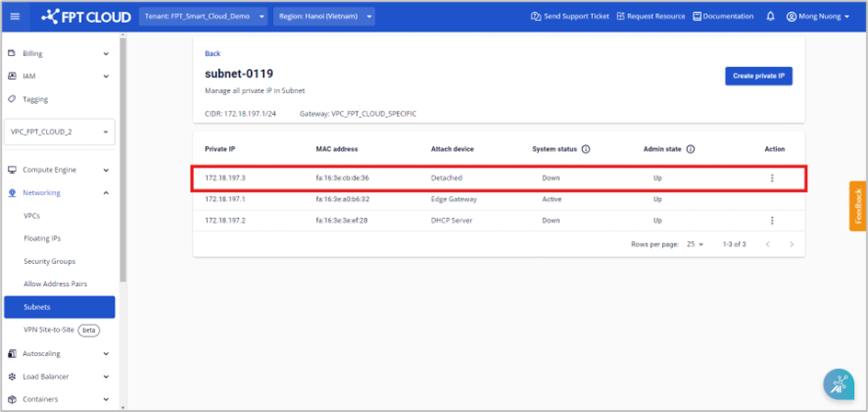Viewport: 868px width, 412px height.
Task: Open the AI assistant chat bubble
Action: [x=838, y=384]
